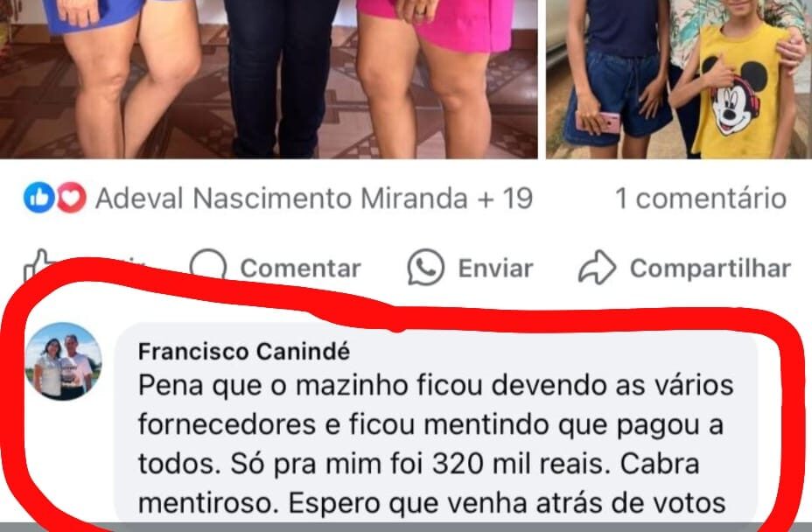
Task: Tap the share arrow icon
Action: (x=597, y=267)
